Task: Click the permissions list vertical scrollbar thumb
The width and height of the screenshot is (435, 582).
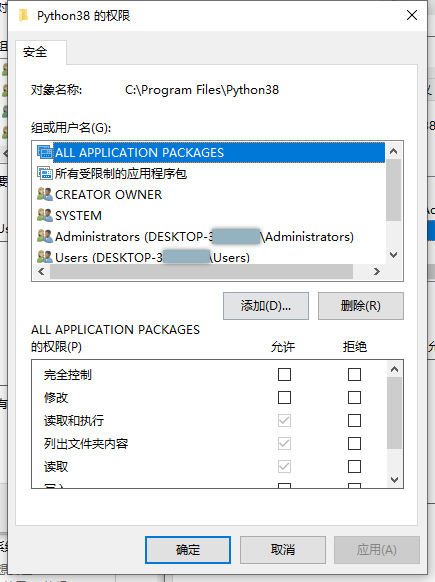Action: point(395,413)
